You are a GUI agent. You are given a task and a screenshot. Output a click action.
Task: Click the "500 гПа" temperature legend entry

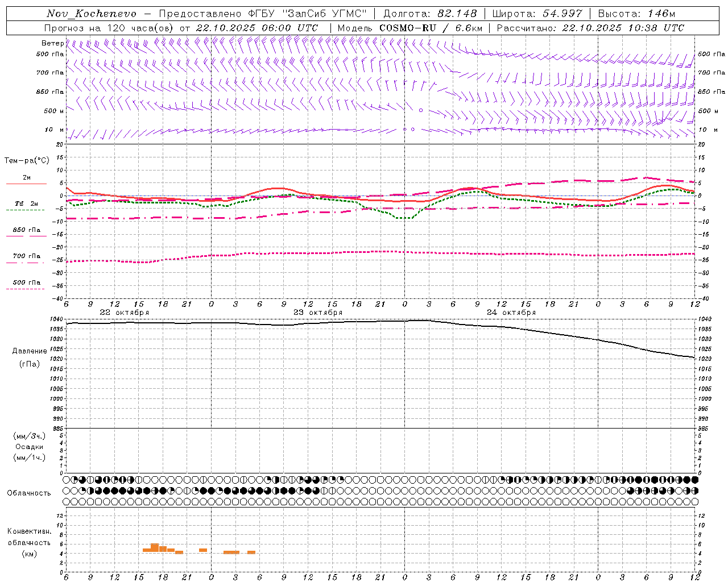(x=27, y=282)
